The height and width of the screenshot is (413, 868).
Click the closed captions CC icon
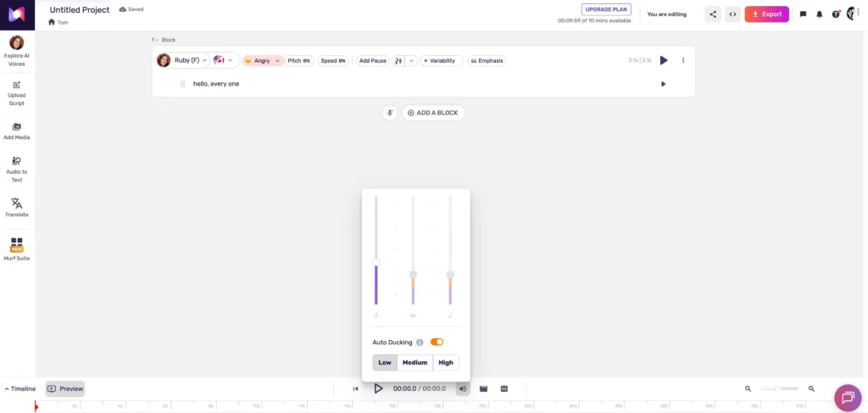coord(504,388)
